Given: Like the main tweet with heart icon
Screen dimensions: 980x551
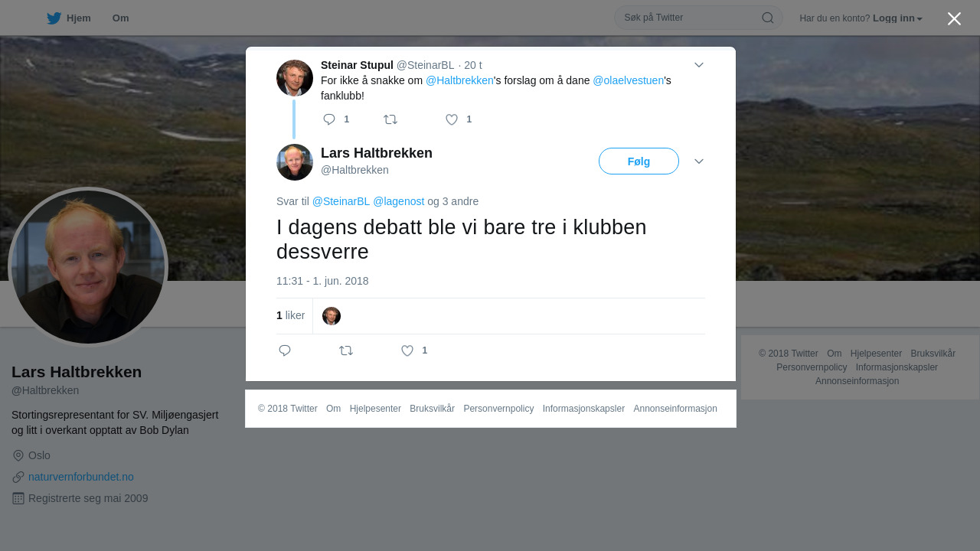Looking at the screenshot, I should pyautogui.click(x=407, y=350).
